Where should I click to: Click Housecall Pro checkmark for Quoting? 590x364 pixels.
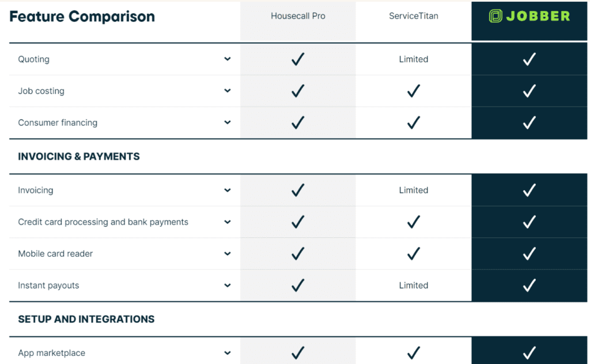[298, 59]
